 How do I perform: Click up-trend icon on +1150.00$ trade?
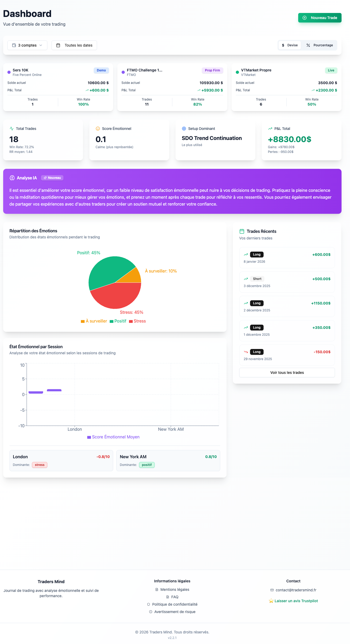point(246,303)
